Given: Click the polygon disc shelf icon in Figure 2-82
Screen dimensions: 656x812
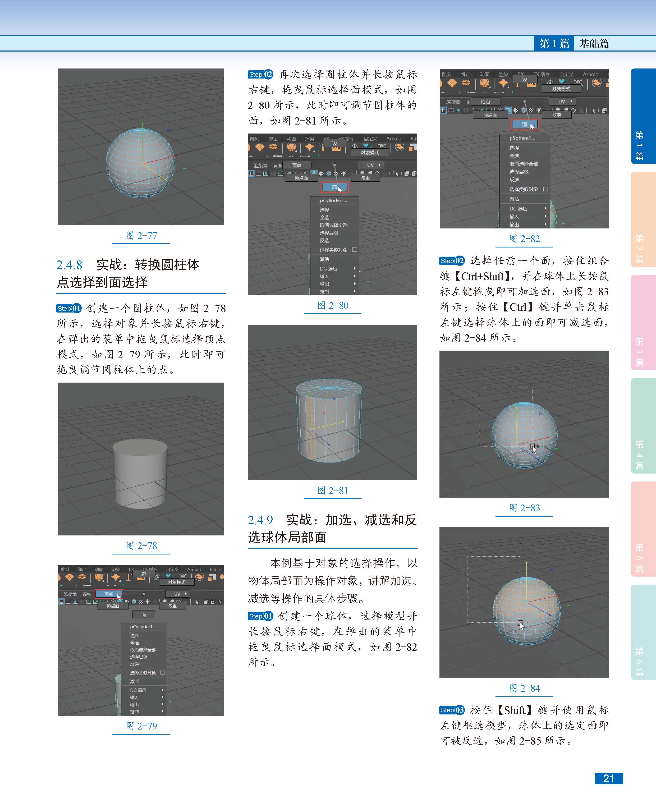Looking at the screenshot, I should tap(466, 82).
